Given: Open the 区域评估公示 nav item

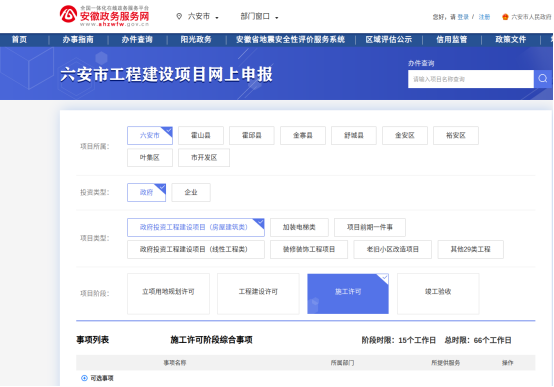Looking at the screenshot, I should point(389,40).
